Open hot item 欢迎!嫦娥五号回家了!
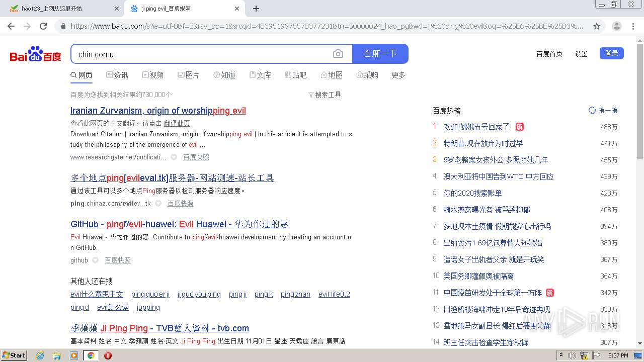This screenshot has width=644, height=362. coord(477,127)
